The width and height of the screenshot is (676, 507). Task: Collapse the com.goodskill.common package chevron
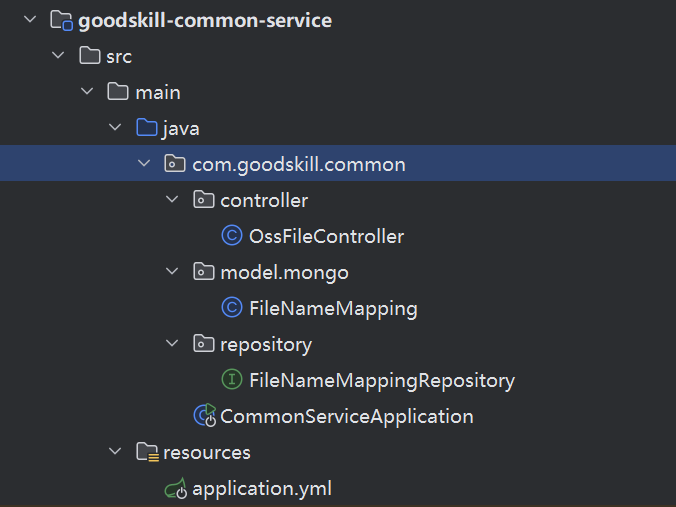click(x=144, y=164)
